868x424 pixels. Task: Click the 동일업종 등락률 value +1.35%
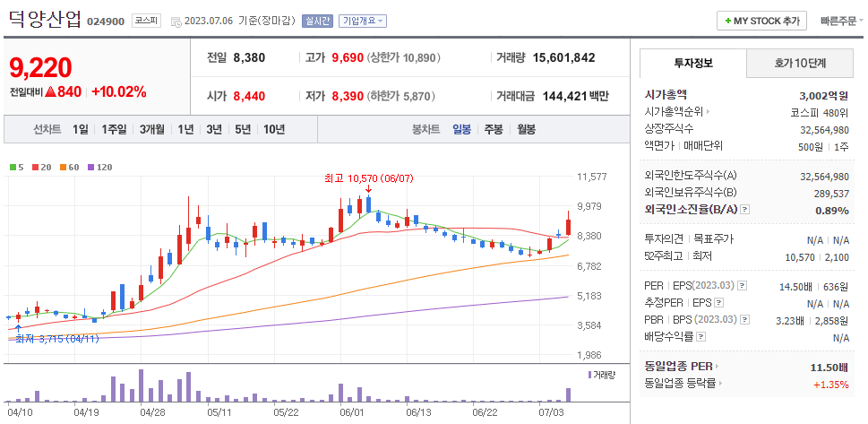831,384
